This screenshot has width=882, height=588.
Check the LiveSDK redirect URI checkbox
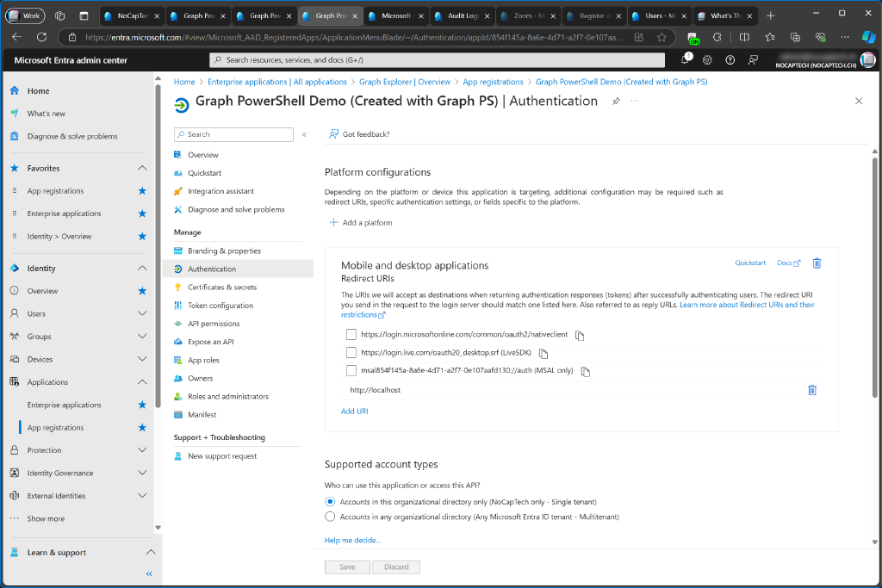point(351,352)
